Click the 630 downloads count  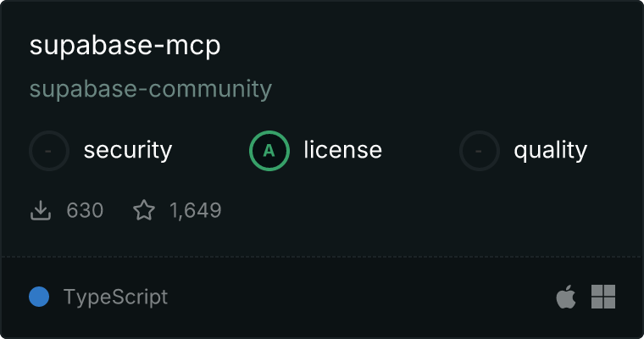pos(85,210)
